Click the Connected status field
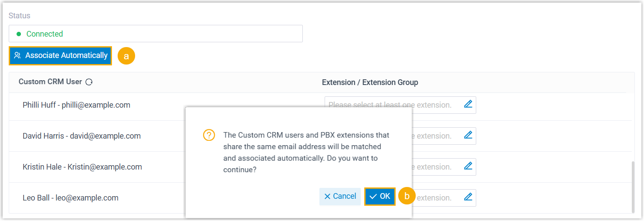The width and height of the screenshot is (644, 221). [x=156, y=34]
